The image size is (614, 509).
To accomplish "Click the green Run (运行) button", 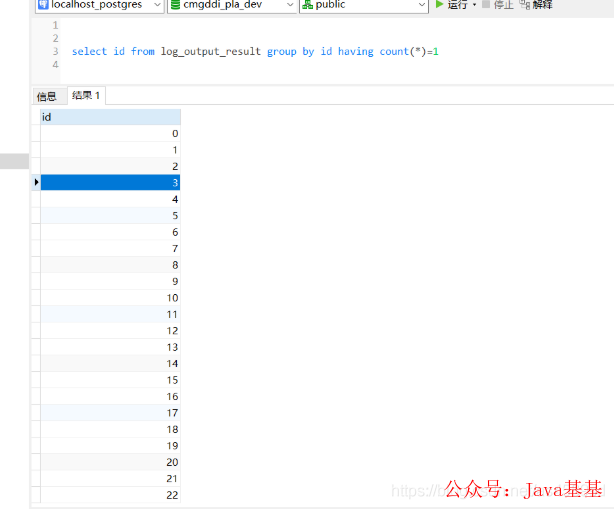I will [451, 5].
